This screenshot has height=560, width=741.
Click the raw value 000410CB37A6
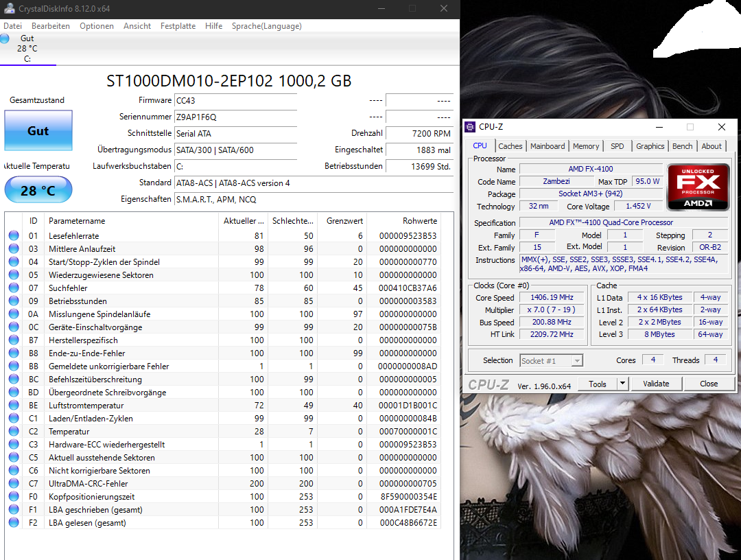(408, 288)
